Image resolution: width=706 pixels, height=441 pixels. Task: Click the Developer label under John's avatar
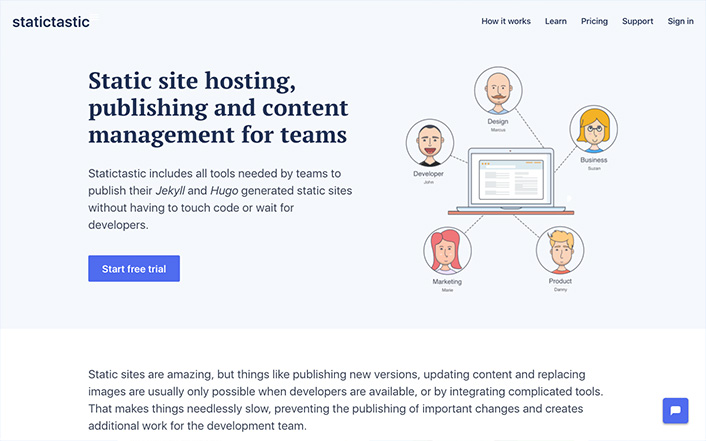tap(429, 173)
